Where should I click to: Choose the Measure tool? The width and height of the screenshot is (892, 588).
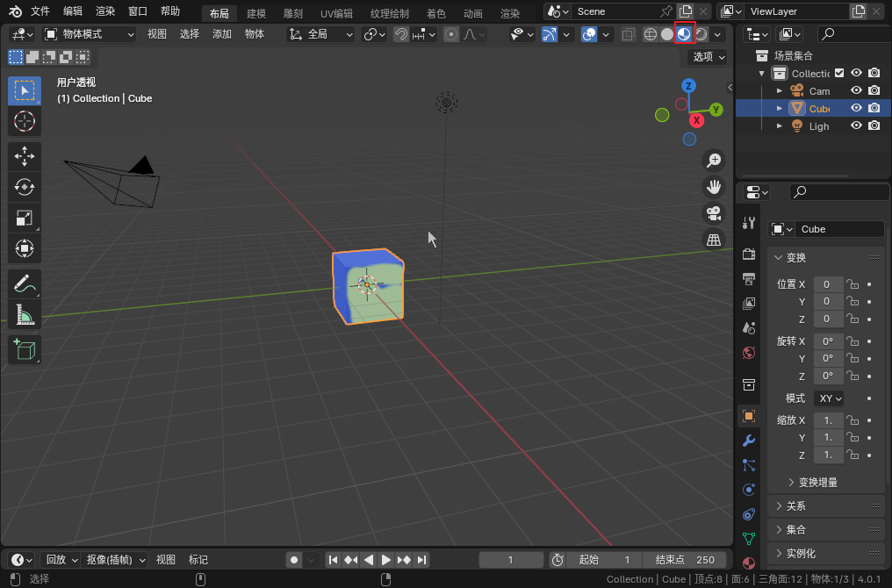(x=25, y=314)
